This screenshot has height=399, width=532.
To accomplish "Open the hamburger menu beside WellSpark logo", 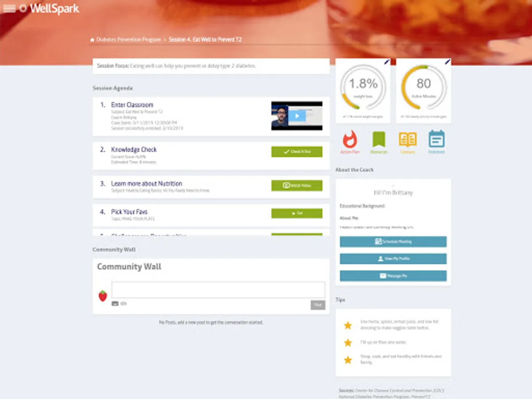I will coord(9,8).
